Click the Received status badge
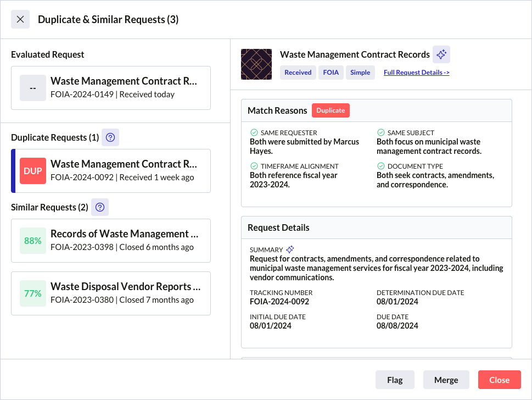 point(298,72)
